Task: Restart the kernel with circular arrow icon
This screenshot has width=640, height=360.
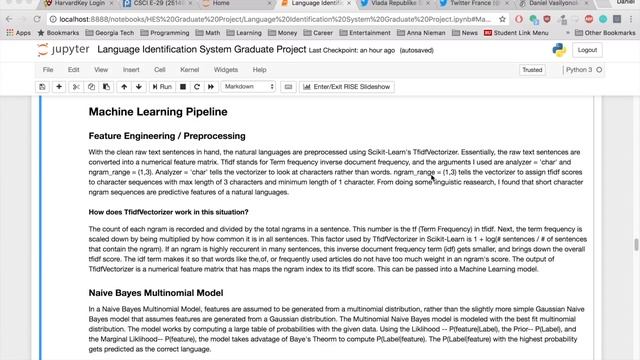Action: pos(197,87)
